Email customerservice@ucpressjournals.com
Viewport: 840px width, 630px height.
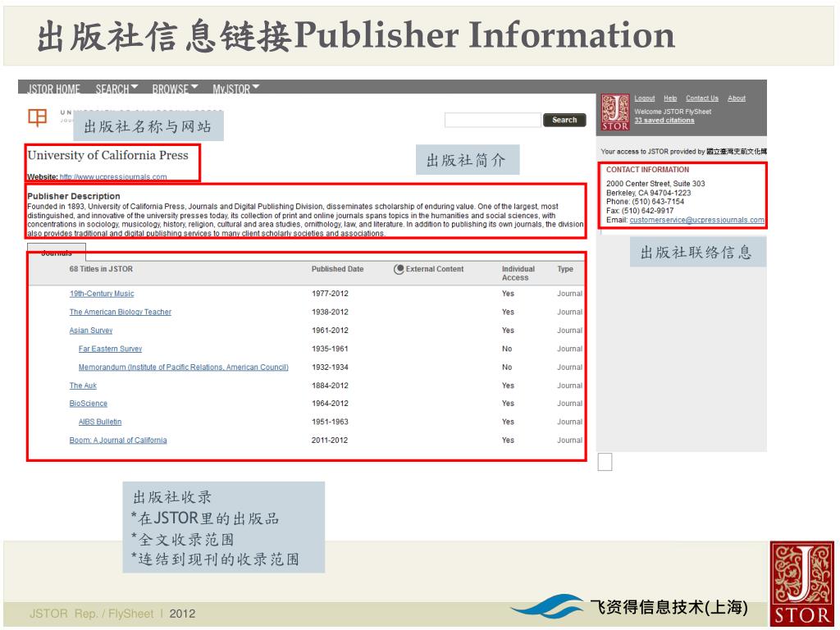697,220
